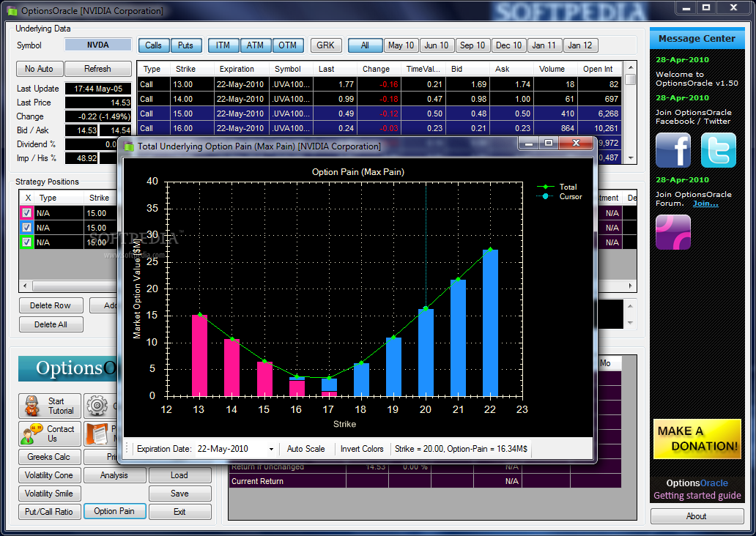Click the Strike column header in options table
Viewport: 756px width, 536px height.
[x=191, y=69]
